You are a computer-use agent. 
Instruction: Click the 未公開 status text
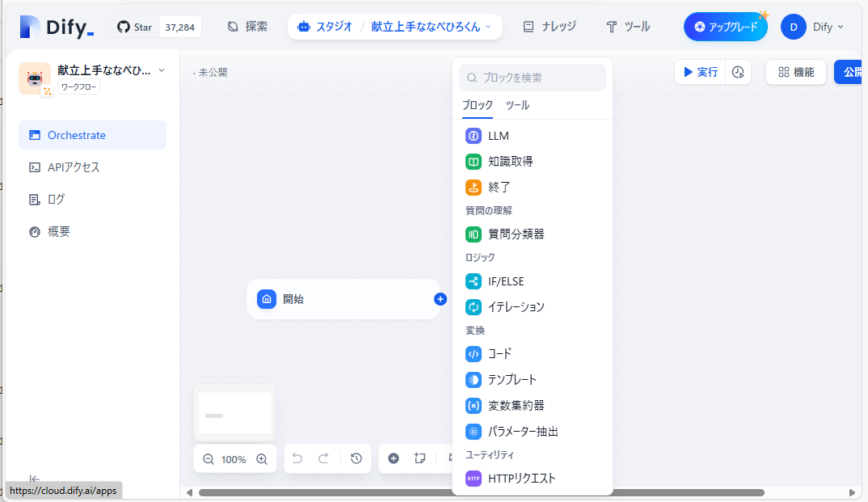(x=213, y=73)
